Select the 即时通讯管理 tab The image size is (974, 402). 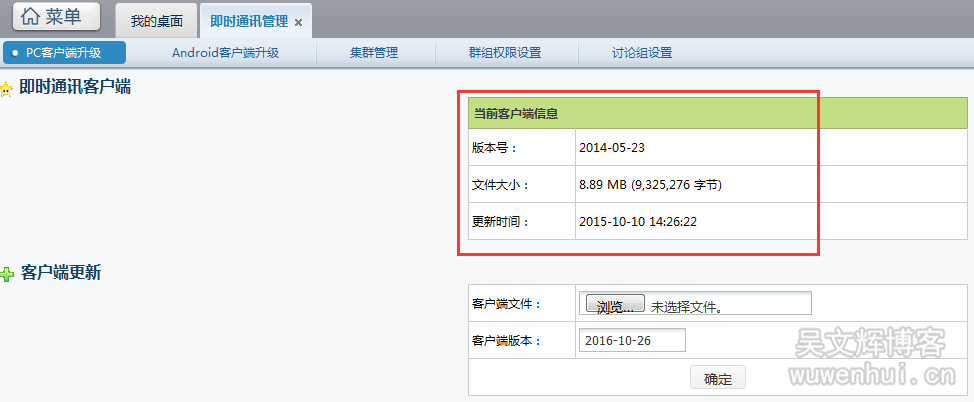point(249,21)
